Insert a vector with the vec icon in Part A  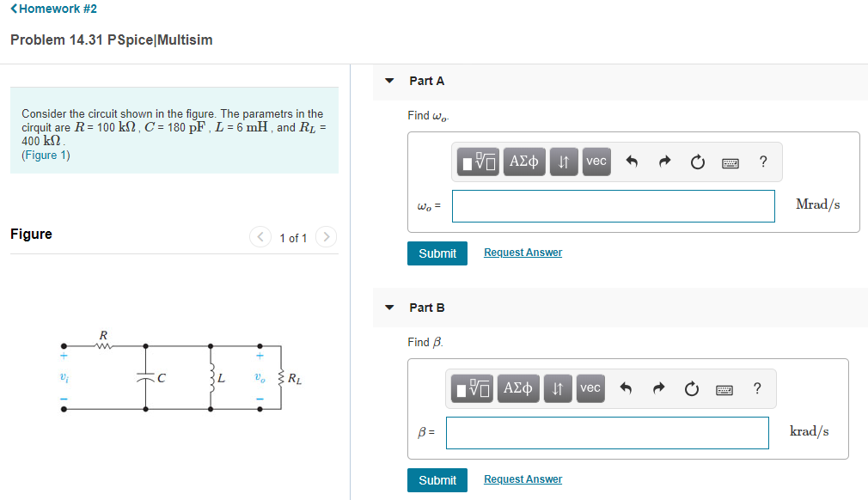(596, 162)
